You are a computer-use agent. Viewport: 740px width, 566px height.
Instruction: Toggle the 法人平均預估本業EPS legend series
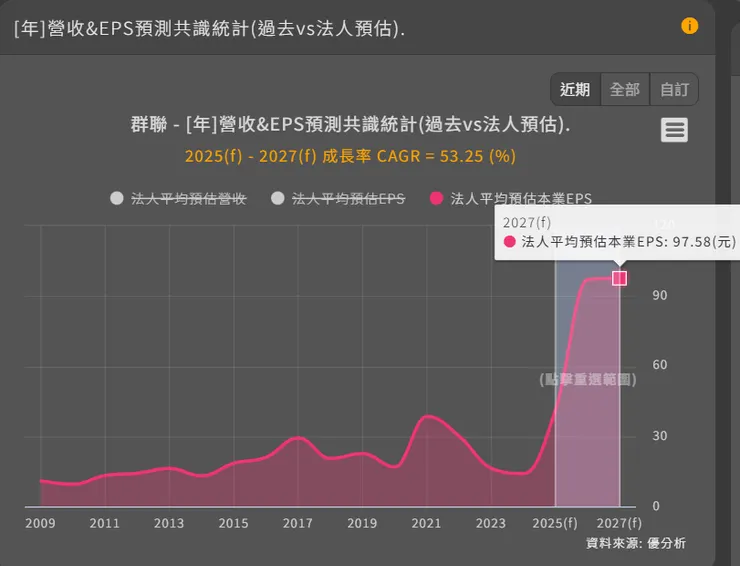click(x=511, y=199)
